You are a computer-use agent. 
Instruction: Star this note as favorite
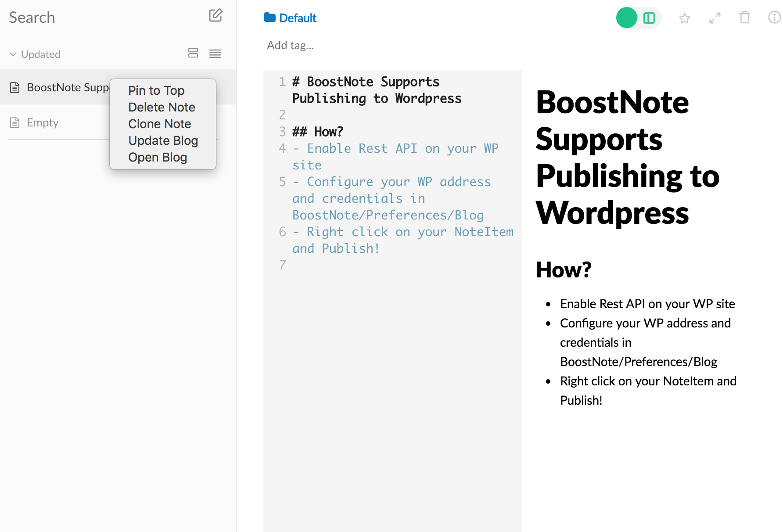[685, 18]
